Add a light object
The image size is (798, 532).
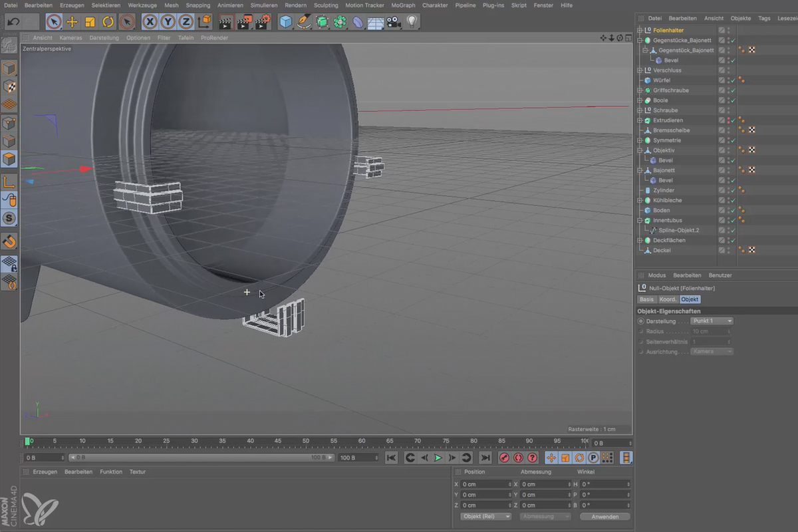click(412, 22)
